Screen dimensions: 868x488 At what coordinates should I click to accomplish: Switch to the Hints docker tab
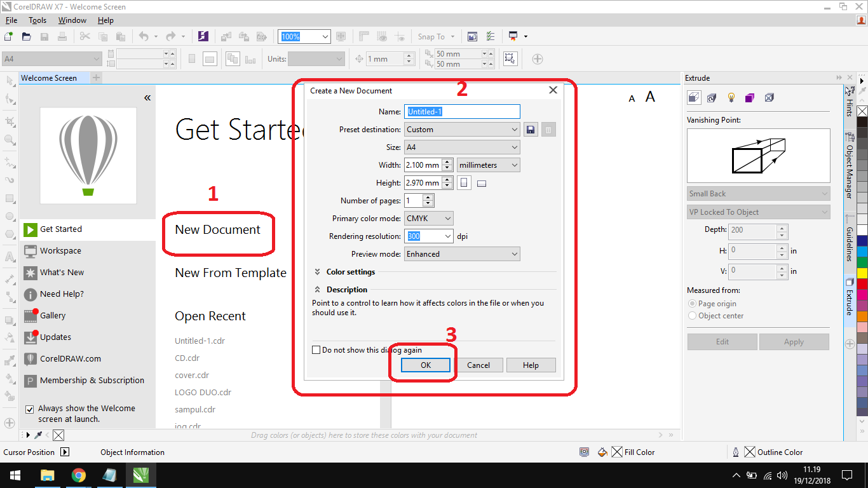[x=849, y=103]
